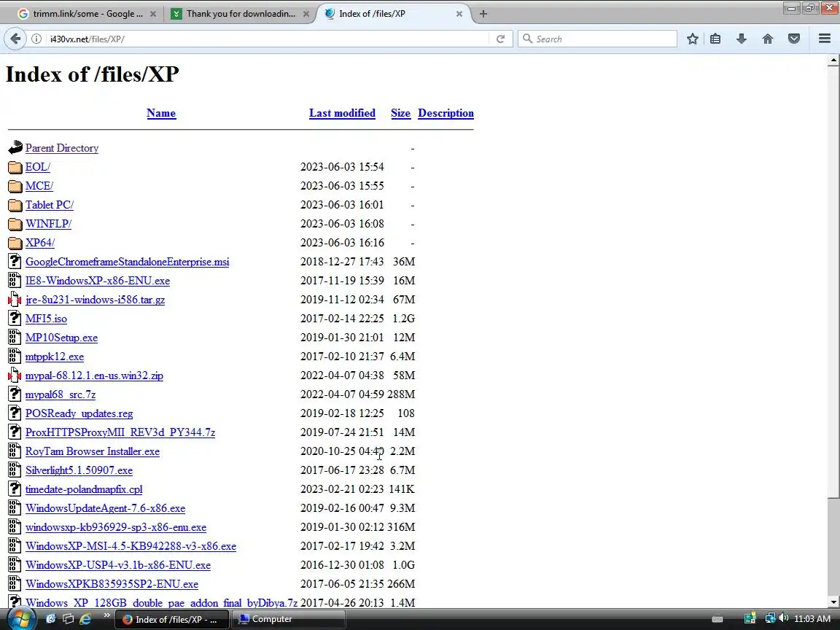
Task: Click the folder icon beside EOL/
Action: [x=15, y=167]
